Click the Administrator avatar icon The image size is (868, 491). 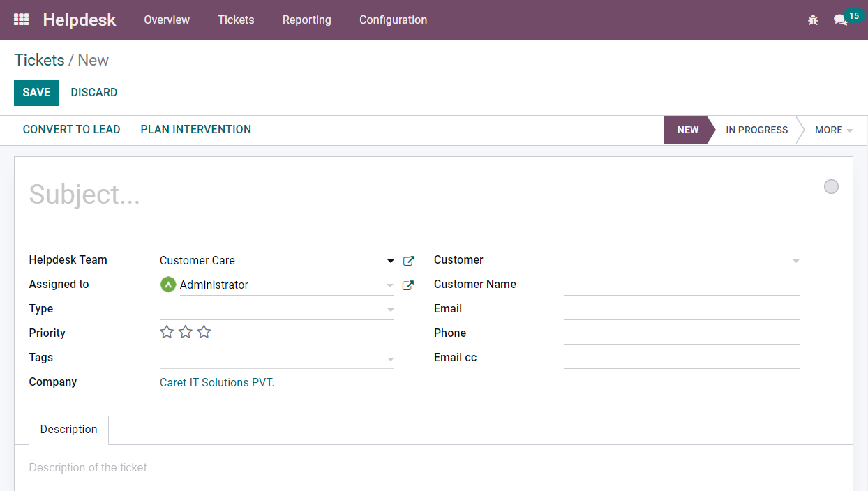click(x=167, y=285)
